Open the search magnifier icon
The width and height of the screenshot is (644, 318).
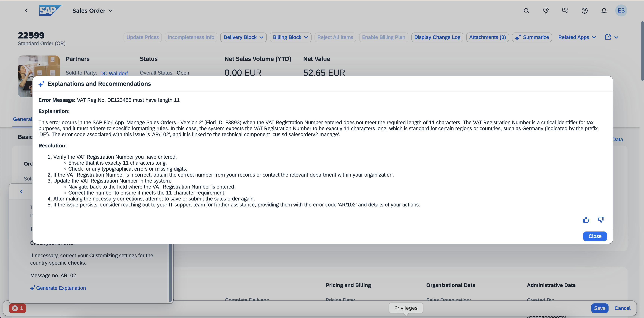(x=526, y=10)
